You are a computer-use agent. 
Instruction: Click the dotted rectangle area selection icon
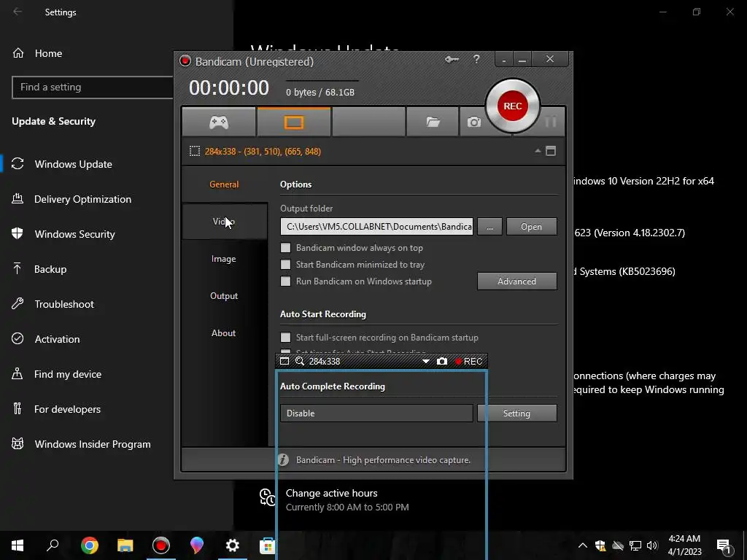point(194,152)
